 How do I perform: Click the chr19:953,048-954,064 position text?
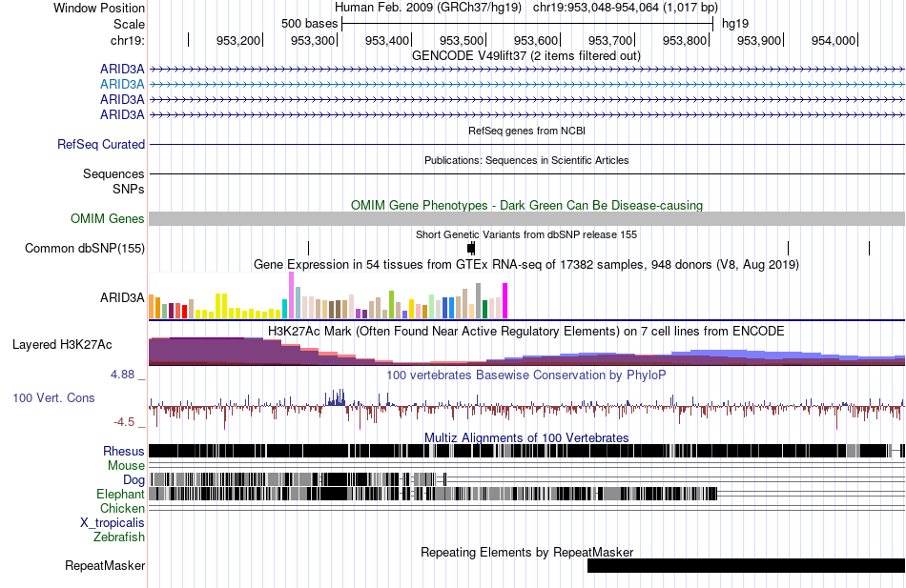click(626, 8)
